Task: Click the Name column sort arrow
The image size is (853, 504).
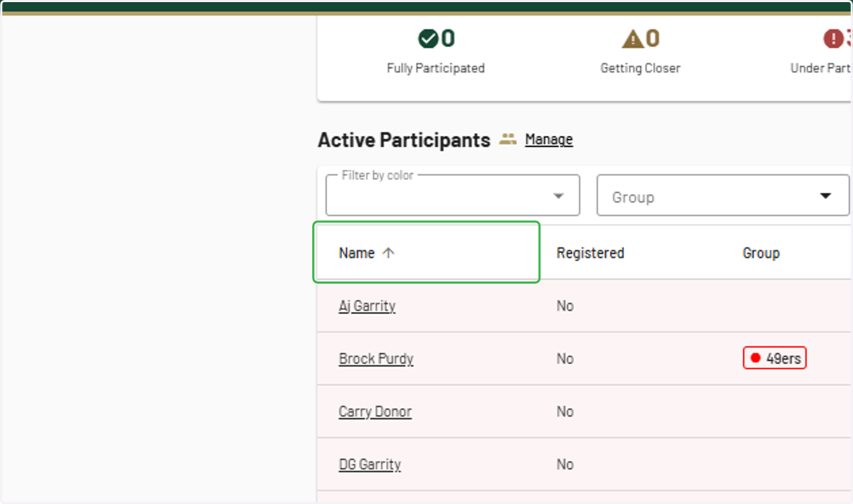Action: [388, 253]
